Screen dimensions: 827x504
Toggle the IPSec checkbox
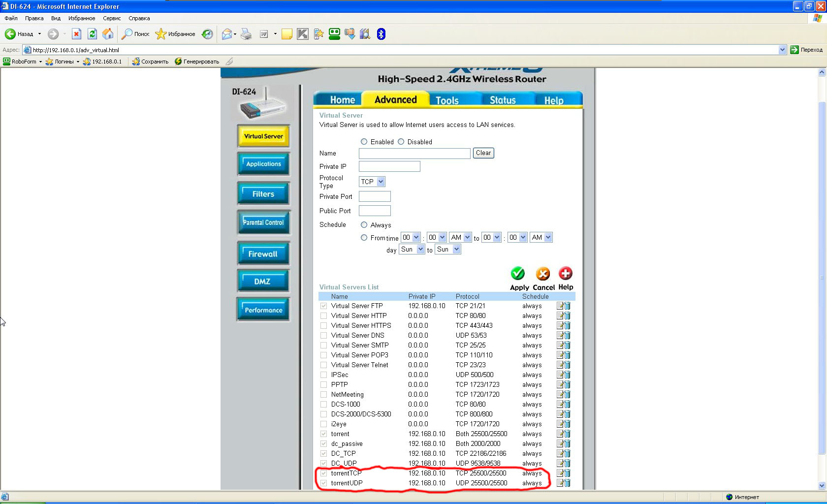point(323,375)
